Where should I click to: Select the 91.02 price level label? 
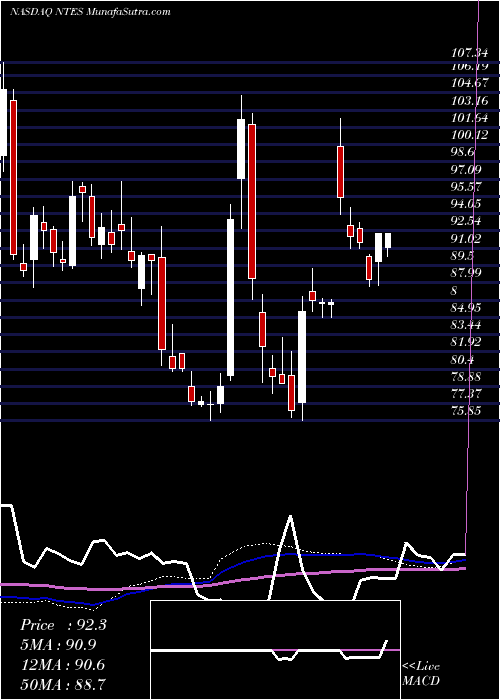(466, 239)
